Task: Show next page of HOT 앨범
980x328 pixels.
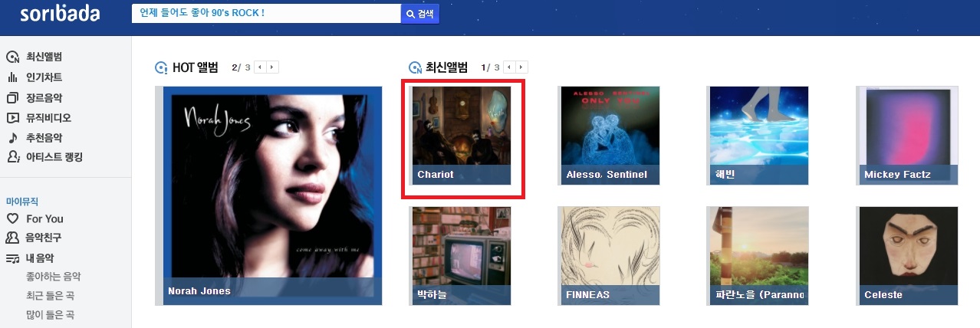Action: pyautogui.click(x=273, y=67)
